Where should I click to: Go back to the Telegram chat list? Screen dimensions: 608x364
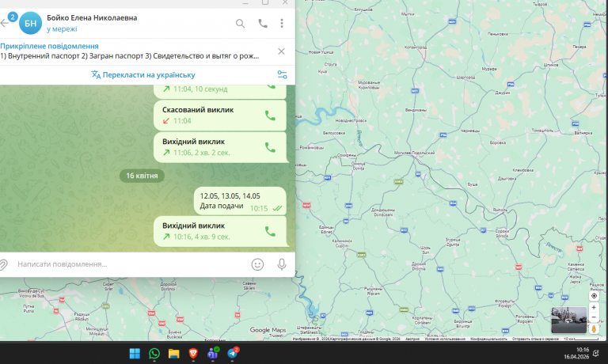(x=4, y=23)
